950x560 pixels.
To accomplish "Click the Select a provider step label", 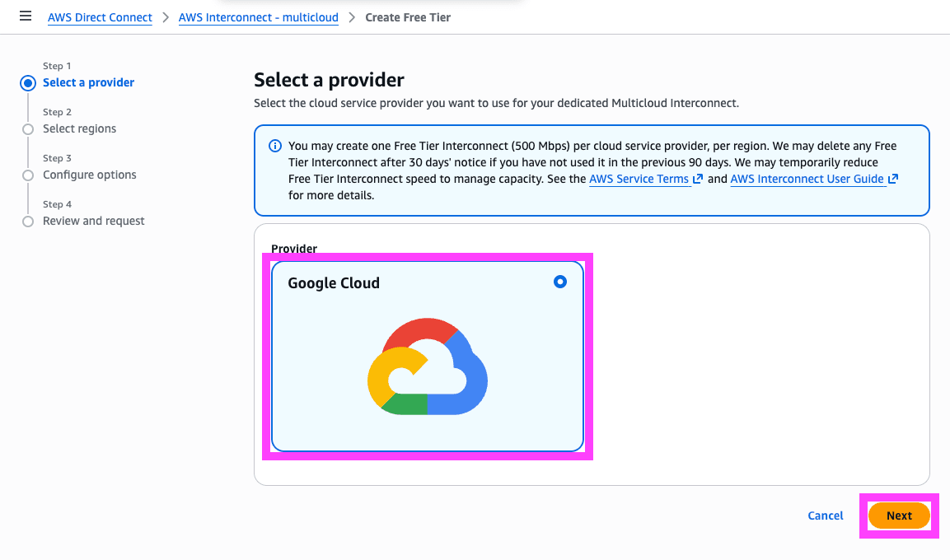I will click(88, 83).
